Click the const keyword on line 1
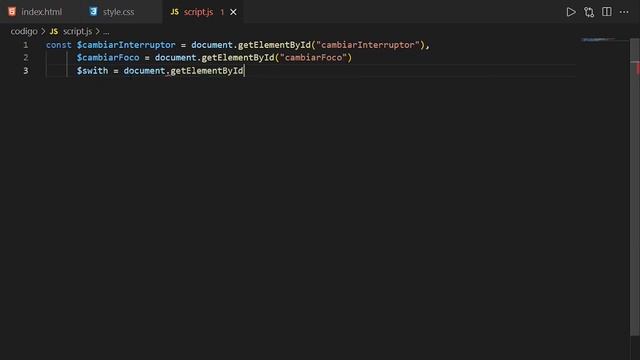 [x=59, y=45]
